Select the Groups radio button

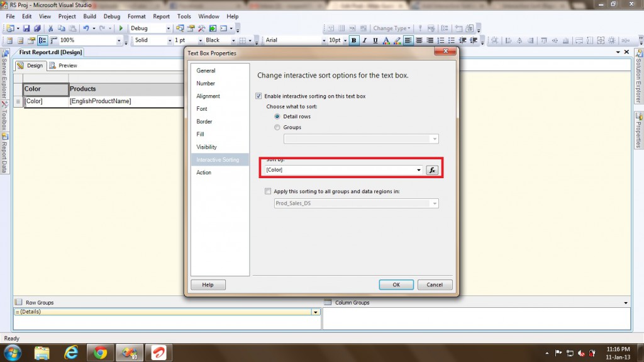[x=277, y=127]
